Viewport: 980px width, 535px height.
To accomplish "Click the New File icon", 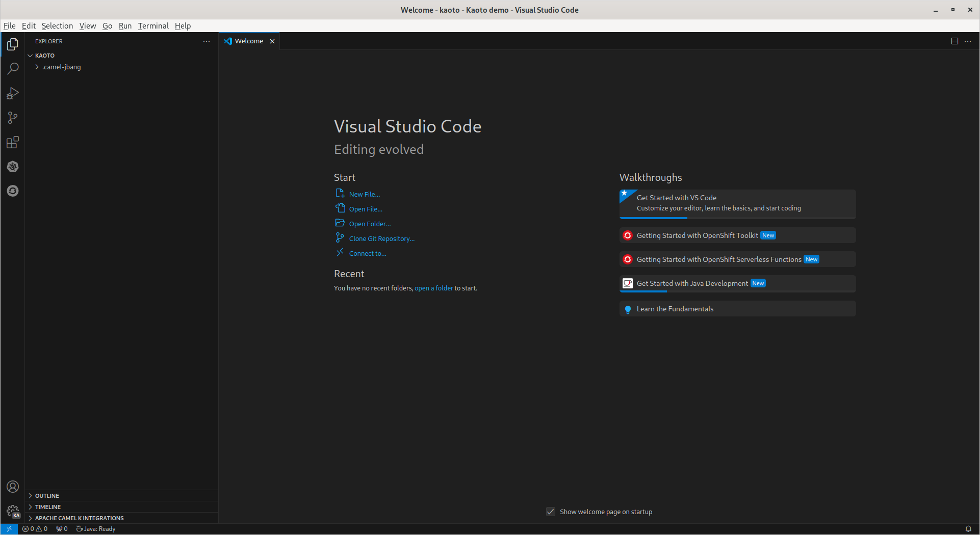I will [340, 194].
